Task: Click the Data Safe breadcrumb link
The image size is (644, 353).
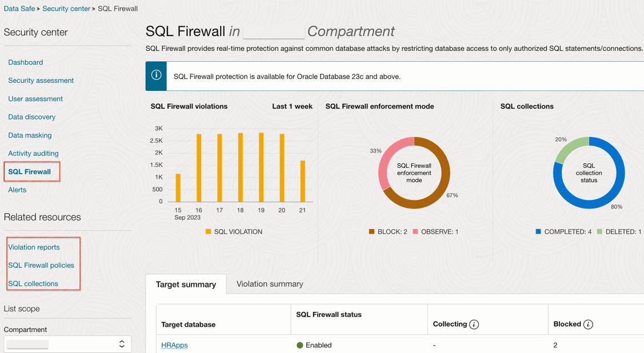Action: (x=19, y=9)
